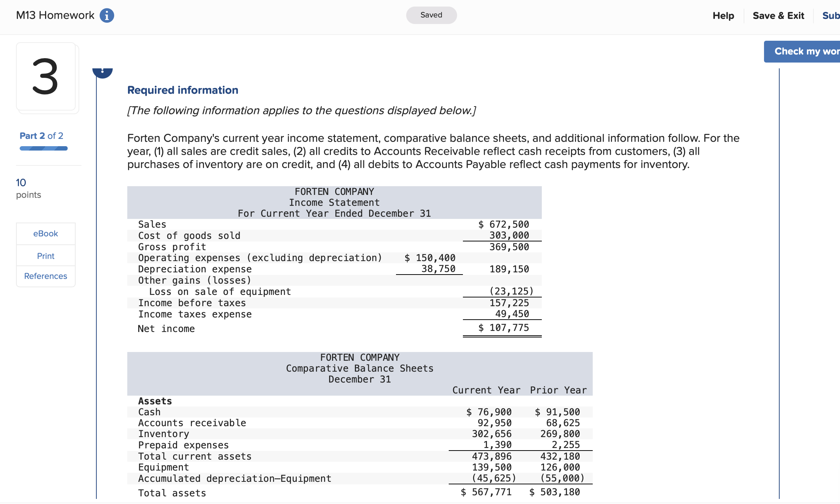Click the Prior Year column header

[558, 390]
